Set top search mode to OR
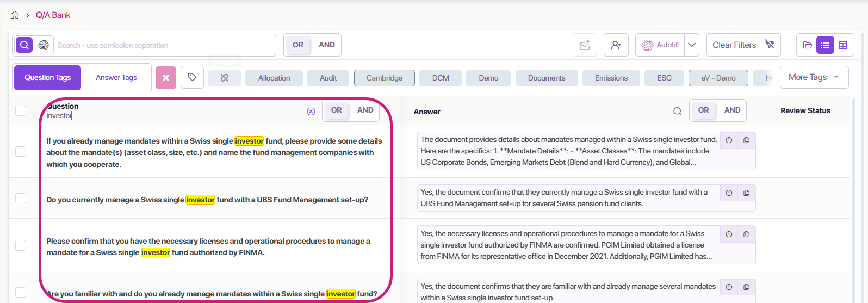This screenshot has height=303, width=868. coord(298,45)
